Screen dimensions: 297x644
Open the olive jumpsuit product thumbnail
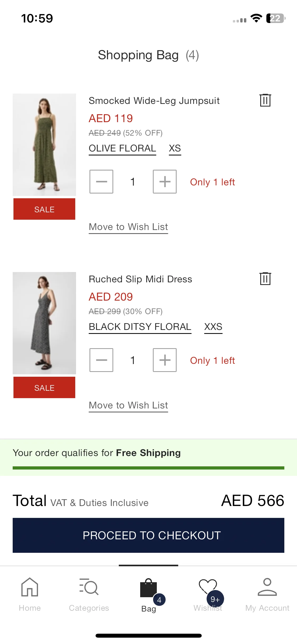[x=44, y=145]
